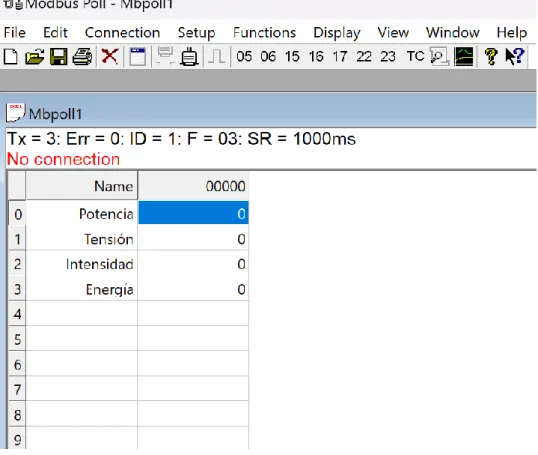Open the read/write definition window icon

pos(137,56)
